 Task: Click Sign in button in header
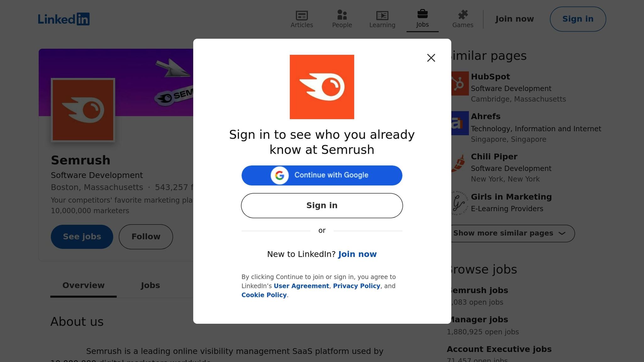coord(577,19)
